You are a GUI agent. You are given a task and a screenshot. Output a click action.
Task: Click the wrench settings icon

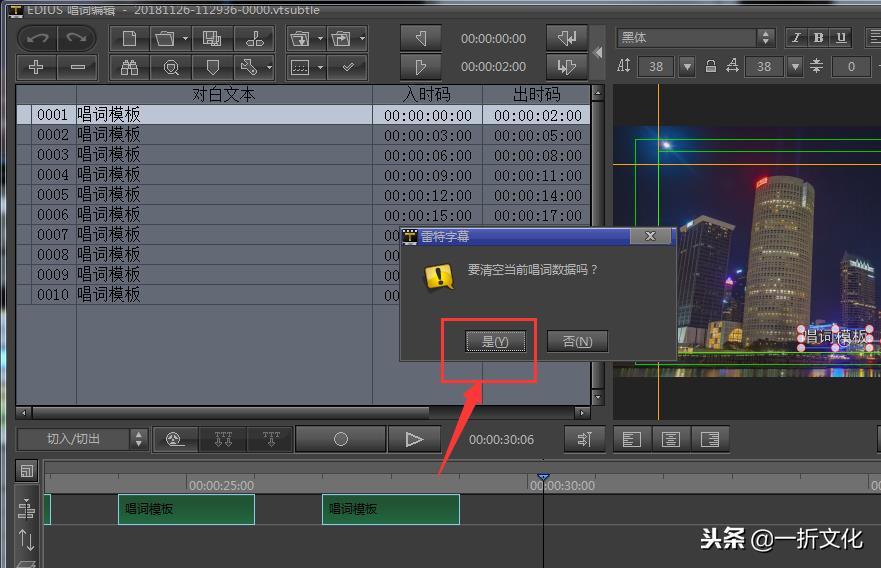pos(249,67)
